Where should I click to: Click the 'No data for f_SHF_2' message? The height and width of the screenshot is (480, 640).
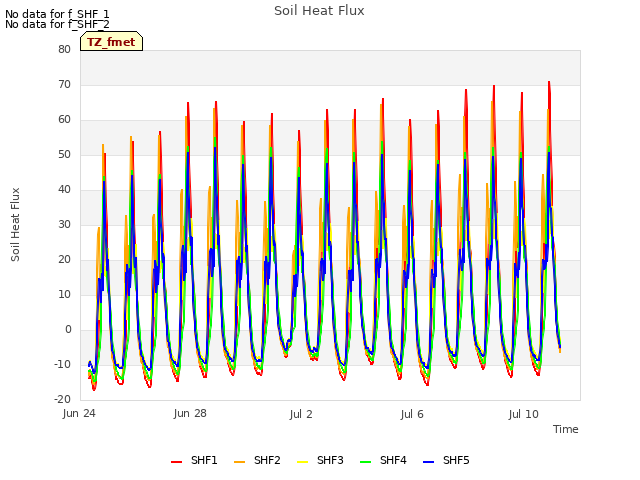[x=57, y=24]
